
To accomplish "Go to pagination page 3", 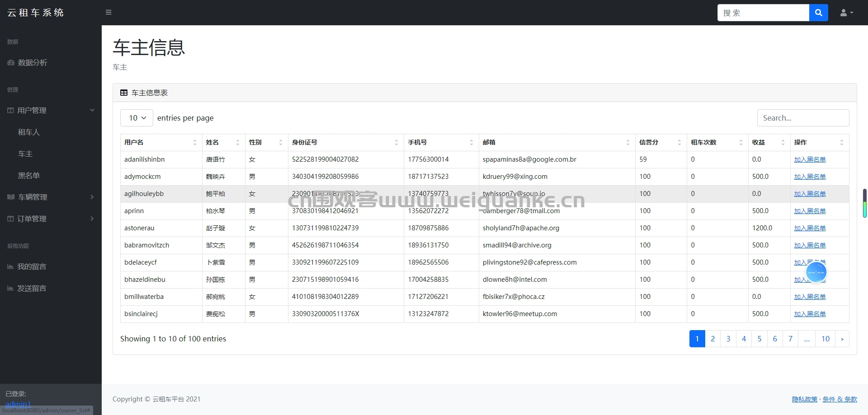I will [728, 339].
